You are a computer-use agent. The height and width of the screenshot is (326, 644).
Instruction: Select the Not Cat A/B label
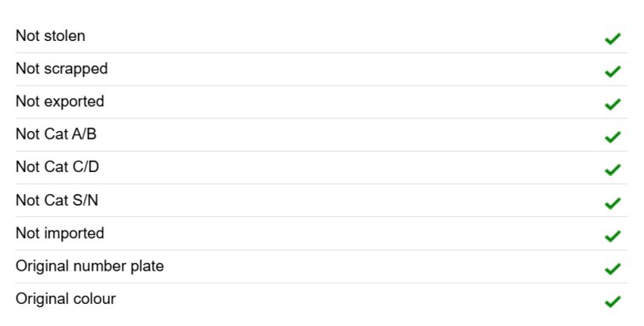(56, 134)
